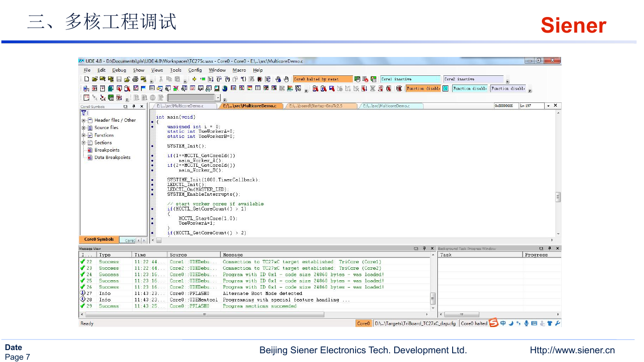Click the Core2 inactive status field
Image resolution: width=644 pixels, height=362 pixels.
coord(473,79)
